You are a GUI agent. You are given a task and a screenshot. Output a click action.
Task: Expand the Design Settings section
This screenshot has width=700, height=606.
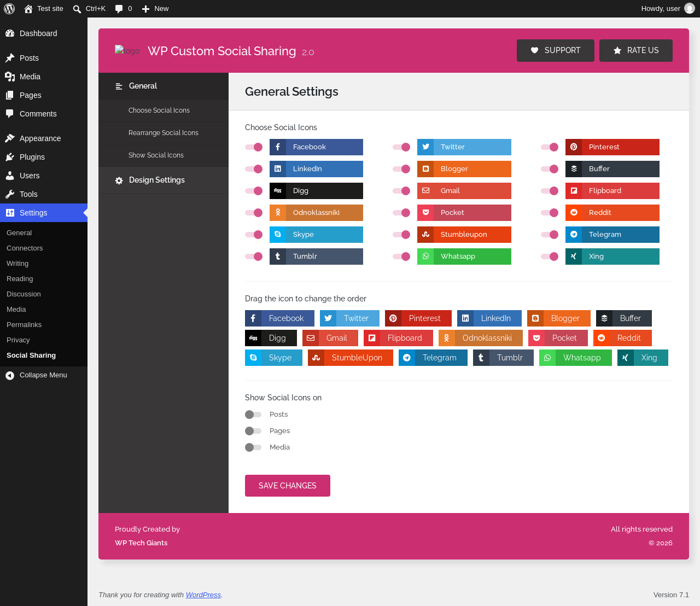tap(164, 180)
